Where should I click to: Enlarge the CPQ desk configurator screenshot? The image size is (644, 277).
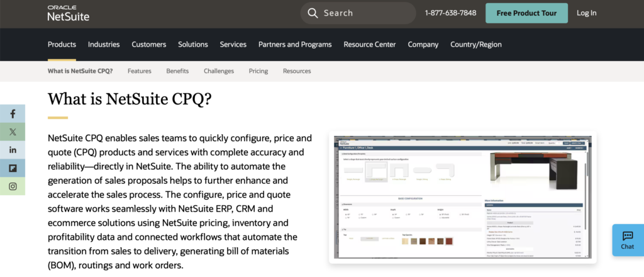click(x=463, y=197)
